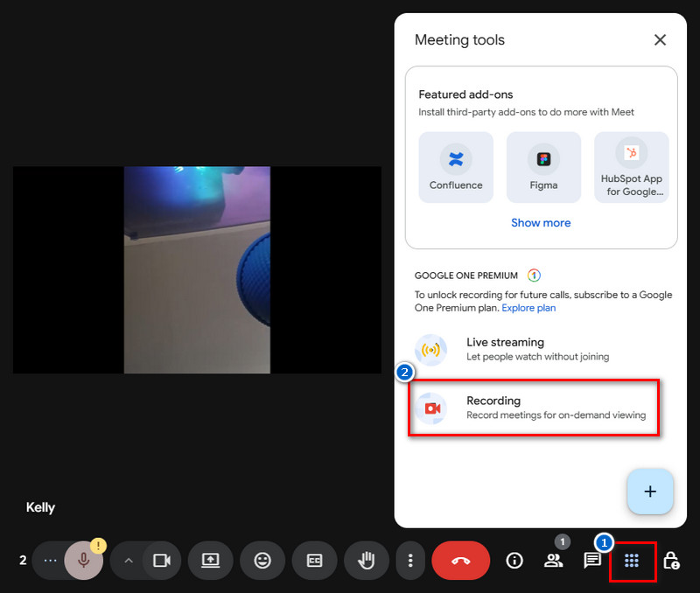The width and height of the screenshot is (700, 593).
Task: Leave call with red hang-up button
Action: pos(461,561)
